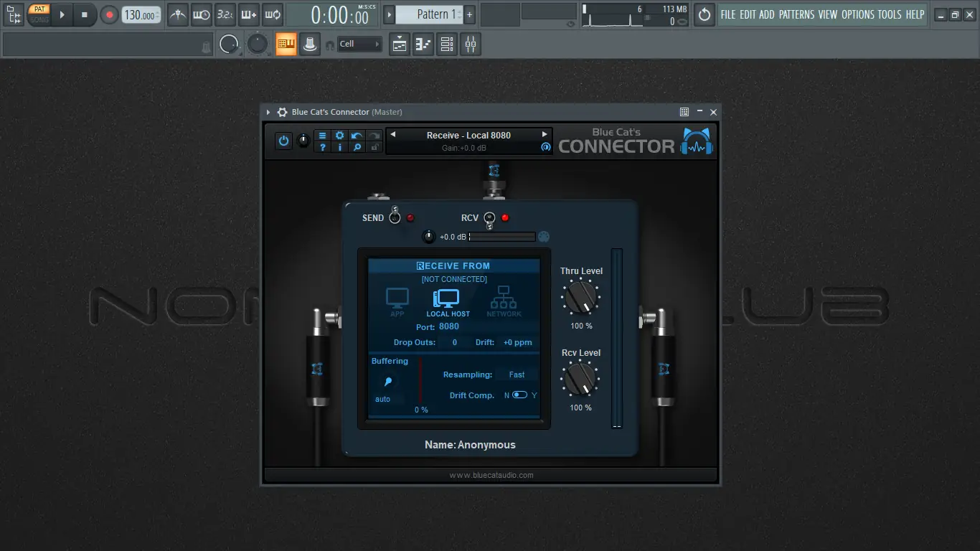Image resolution: width=980 pixels, height=551 pixels.
Task: Open Connector global settings gear icon
Action: pos(340,136)
